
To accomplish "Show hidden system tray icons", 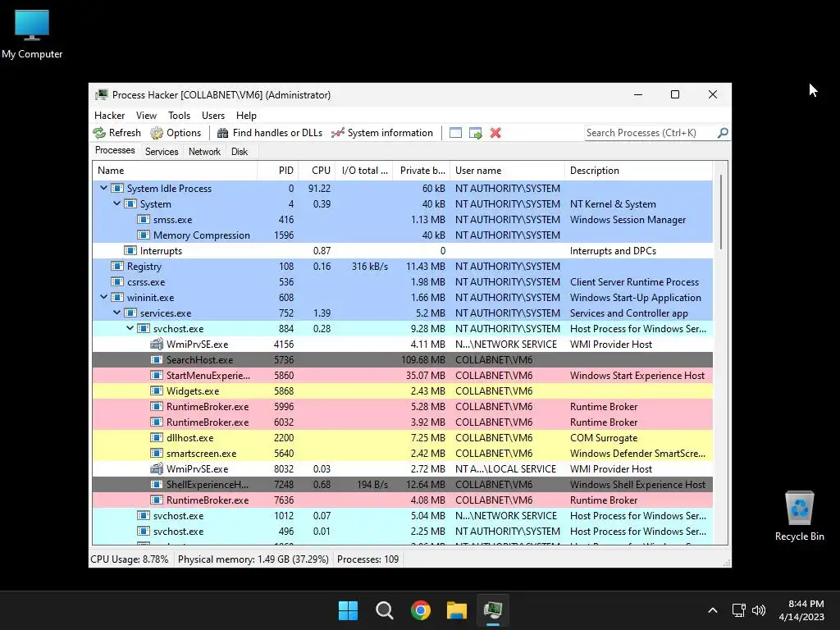I will click(713, 610).
